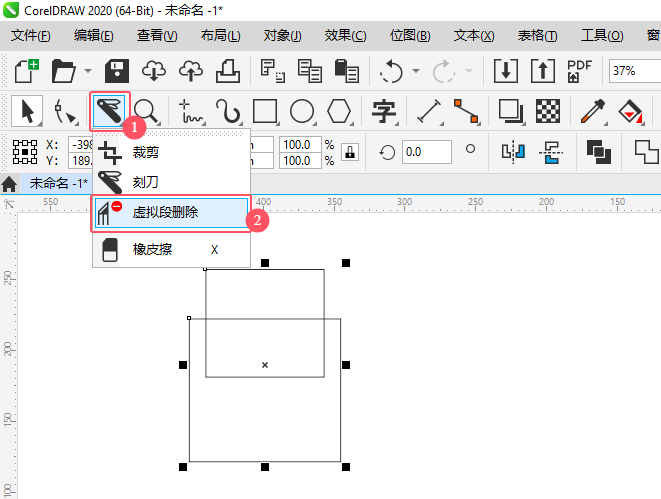Import a file with down-arrow icon
This screenshot has height=499, width=661.
[506, 71]
